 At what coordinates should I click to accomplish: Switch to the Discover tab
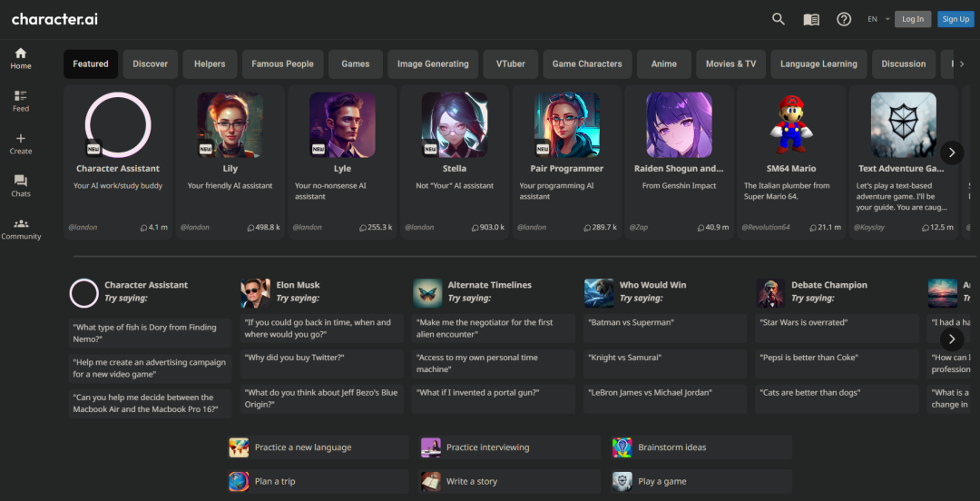[x=150, y=64]
